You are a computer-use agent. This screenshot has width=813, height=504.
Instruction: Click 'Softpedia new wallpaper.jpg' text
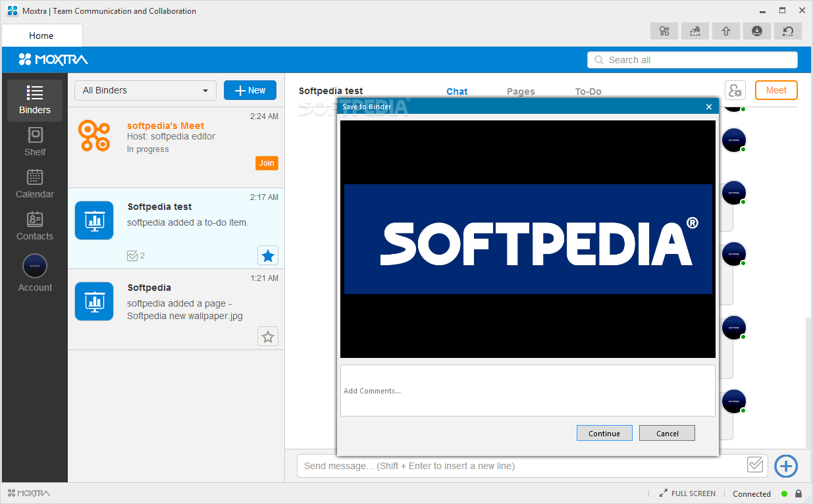[x=185, y=316]
